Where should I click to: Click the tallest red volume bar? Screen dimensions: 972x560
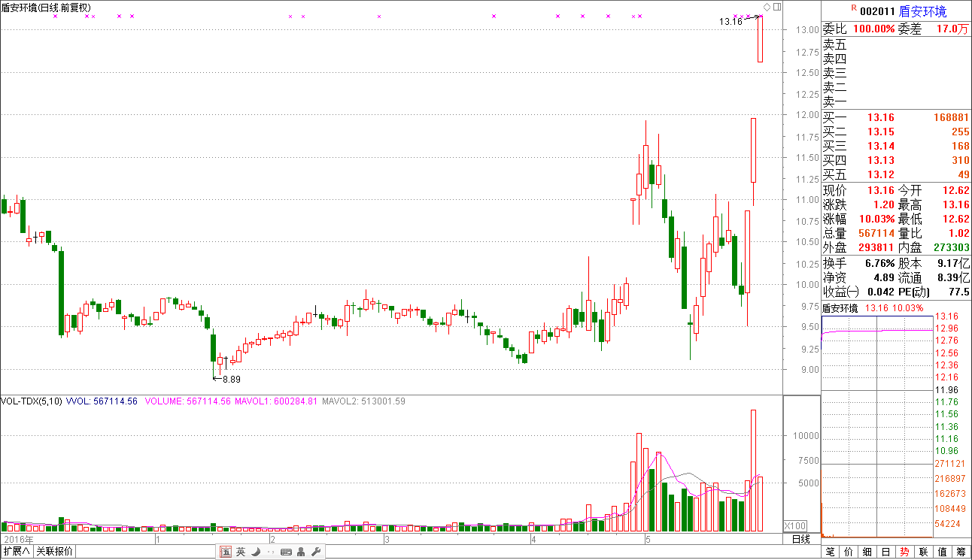click(753, 471)
